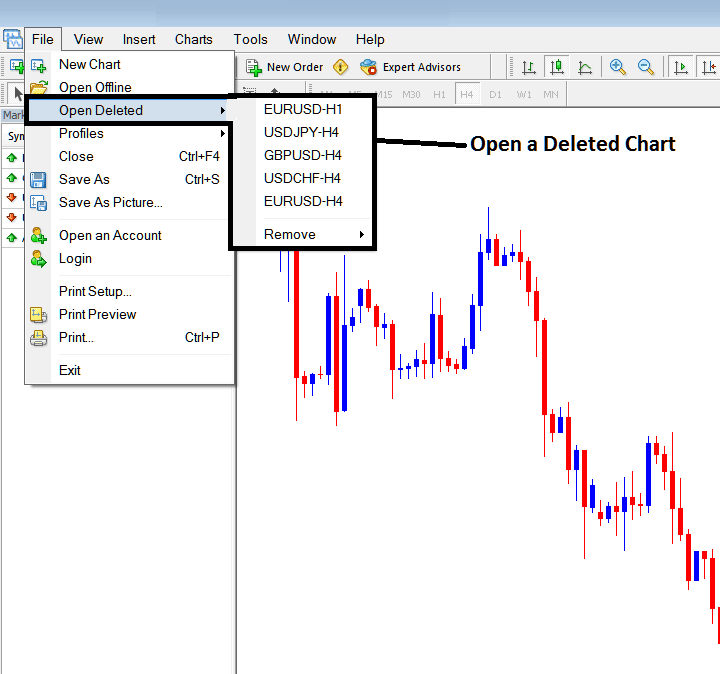Choose Open an Account
Viewport: 720px width, 674px height.
pos(110,235)
